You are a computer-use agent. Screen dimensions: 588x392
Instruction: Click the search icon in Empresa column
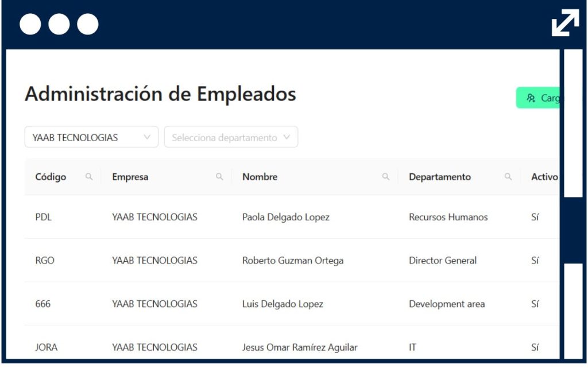219,177
